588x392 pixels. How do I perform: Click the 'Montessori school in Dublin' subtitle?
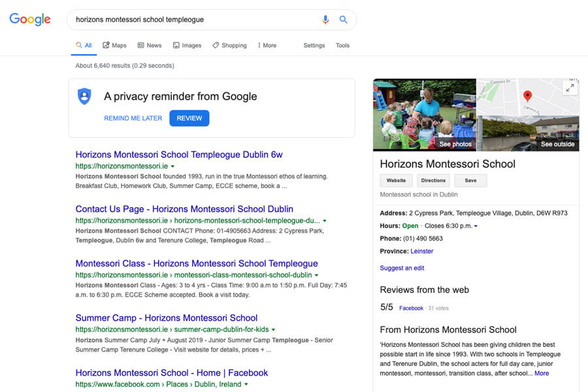419,195
